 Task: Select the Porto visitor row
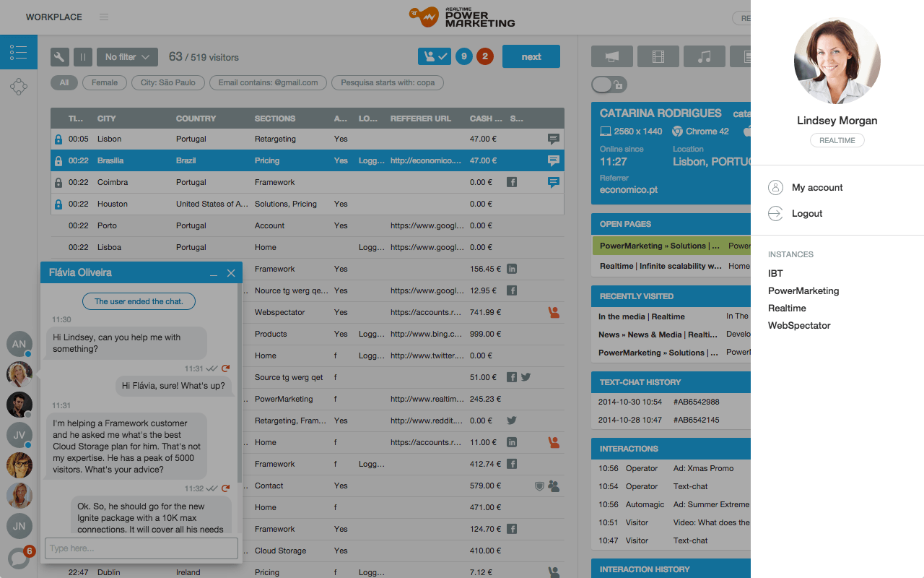point(307,225)
